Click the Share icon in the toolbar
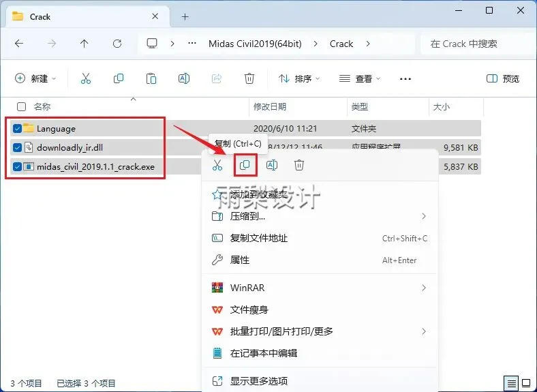537x392 pixels. click(x=217, y=79)
